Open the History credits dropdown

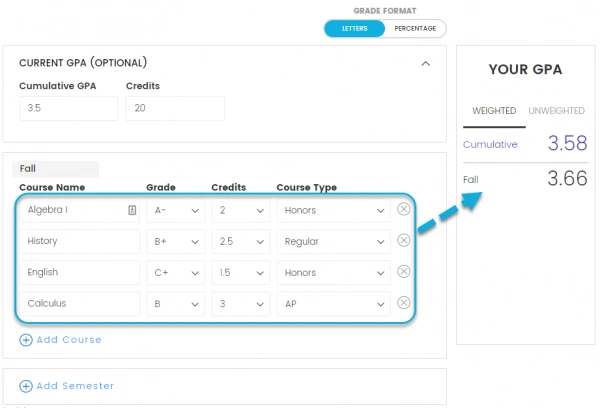tap(241, 242)
